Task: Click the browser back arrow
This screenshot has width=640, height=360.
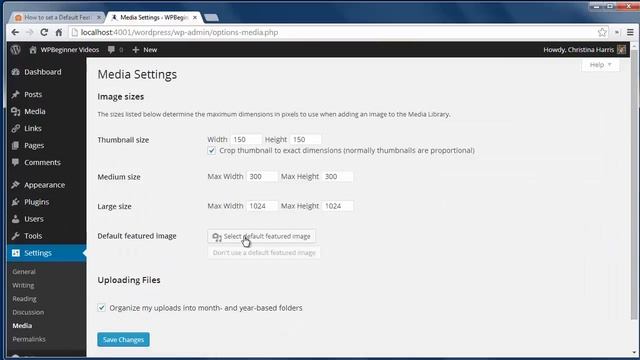Action: click(x=15, y=32)
